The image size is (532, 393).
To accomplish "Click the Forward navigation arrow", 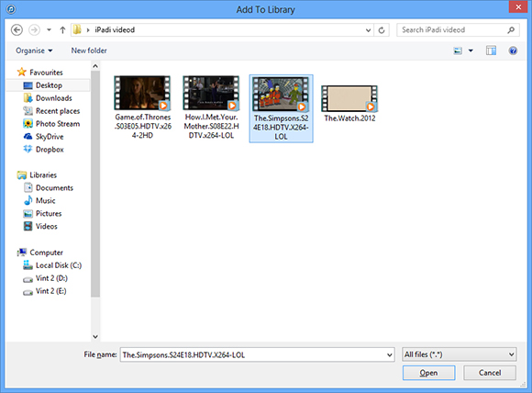I will pos(34,30).
